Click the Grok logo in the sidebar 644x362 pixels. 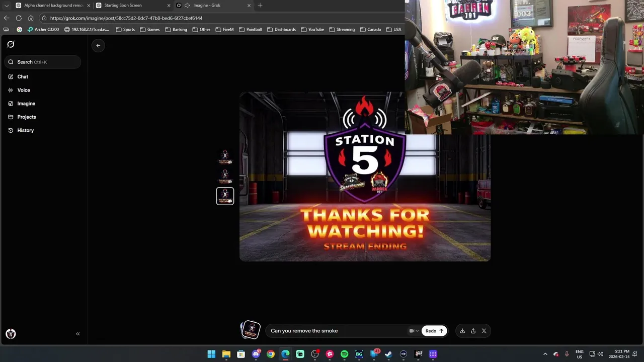click(x=11, y=44)
